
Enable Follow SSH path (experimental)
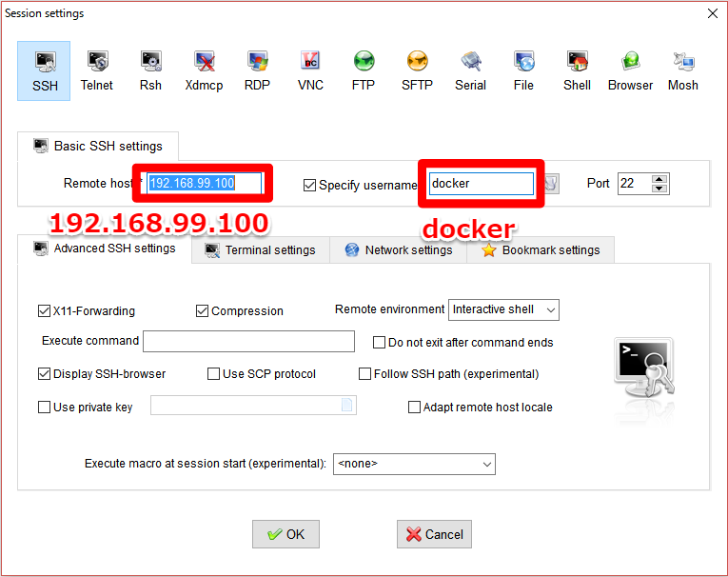click(x=364, y=374)
